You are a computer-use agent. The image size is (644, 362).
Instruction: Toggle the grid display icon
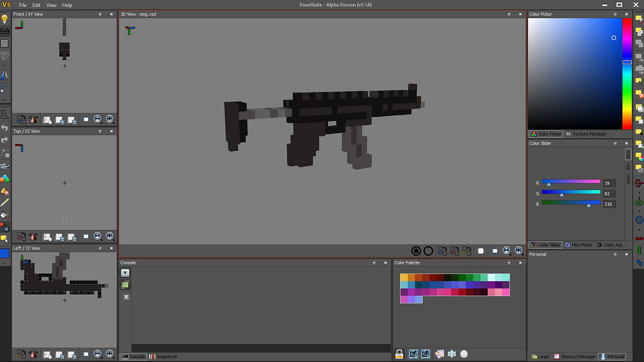(5, 44)
